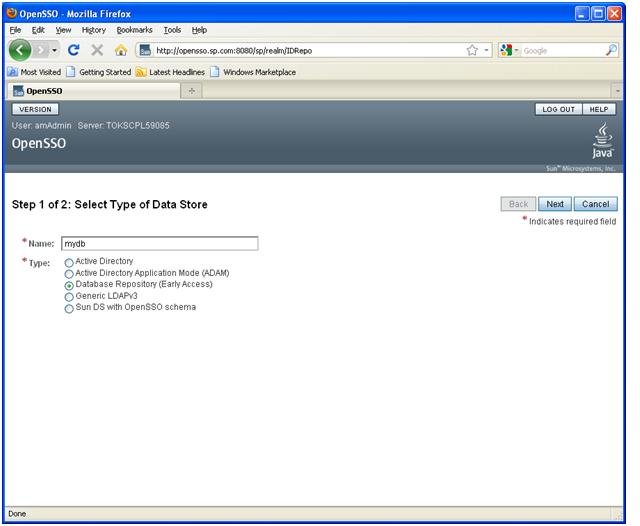Click the HELP button
The width and height of the screenshot is (640, 526).
point(599,109)
